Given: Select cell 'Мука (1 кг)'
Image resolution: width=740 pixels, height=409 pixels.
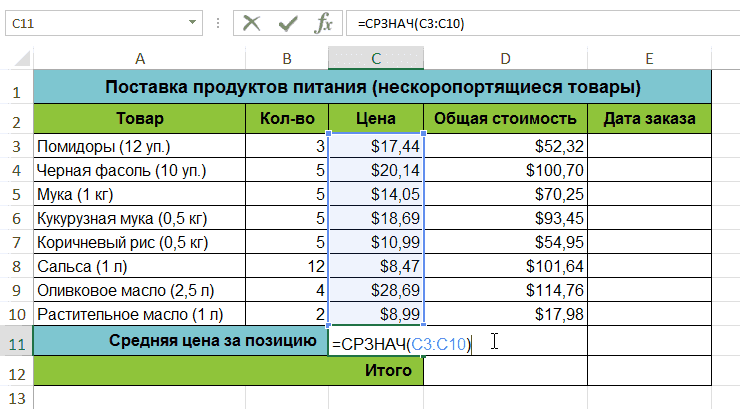Looking at the screenshot, I should [x=140, y=194].
